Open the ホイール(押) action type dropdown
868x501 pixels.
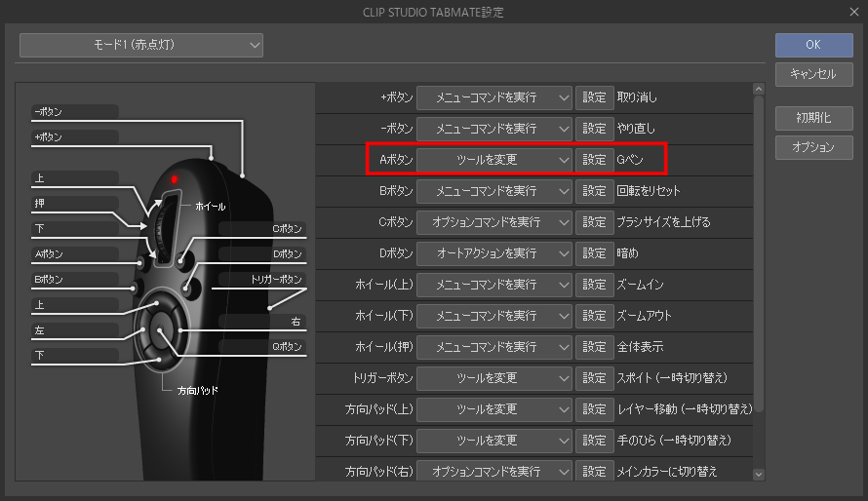[494, 347]
